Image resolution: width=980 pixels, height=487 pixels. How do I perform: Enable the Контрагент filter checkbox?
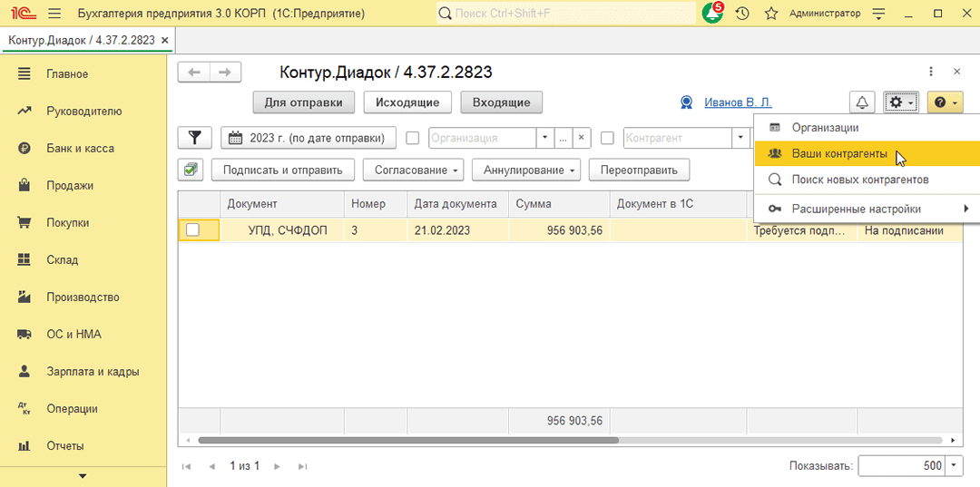tap(607, 139)
